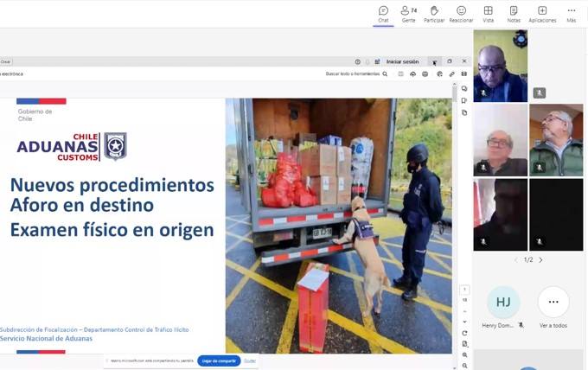Print the PDF document
Image resolution: width=588 pixels, height=370 pixels.
tap(425, 74)
